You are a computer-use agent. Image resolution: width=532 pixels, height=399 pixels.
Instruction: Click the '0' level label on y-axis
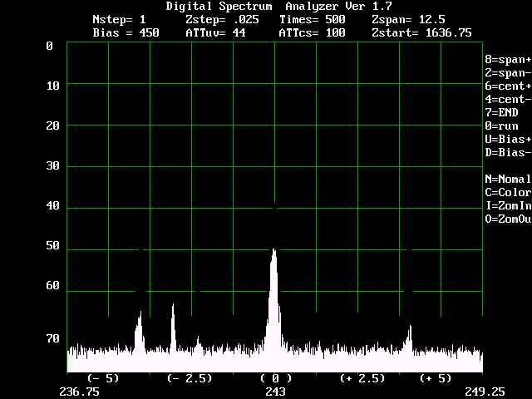50,47
